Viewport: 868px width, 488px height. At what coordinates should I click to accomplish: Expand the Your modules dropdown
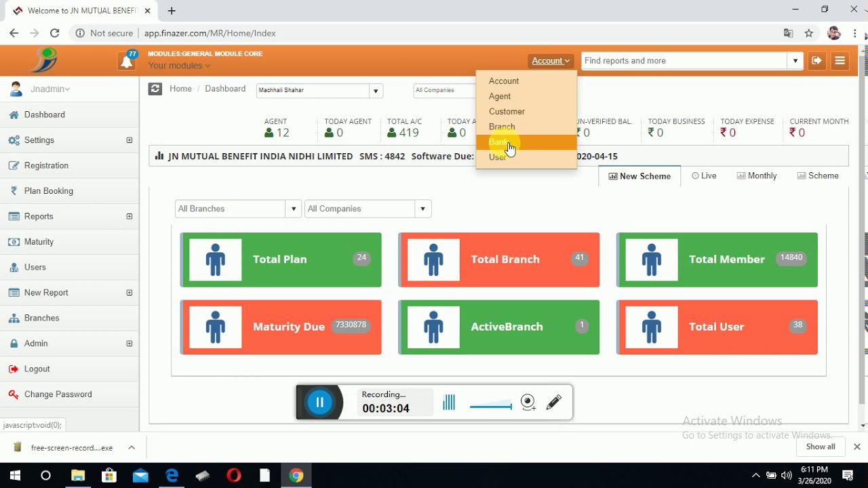coord(179,66)
